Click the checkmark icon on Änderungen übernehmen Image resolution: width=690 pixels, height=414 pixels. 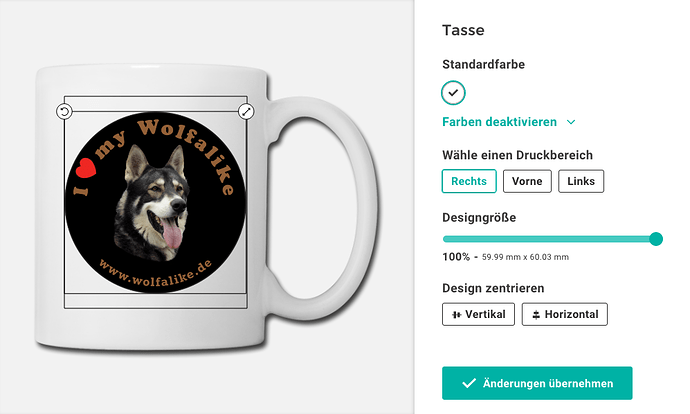469,383
